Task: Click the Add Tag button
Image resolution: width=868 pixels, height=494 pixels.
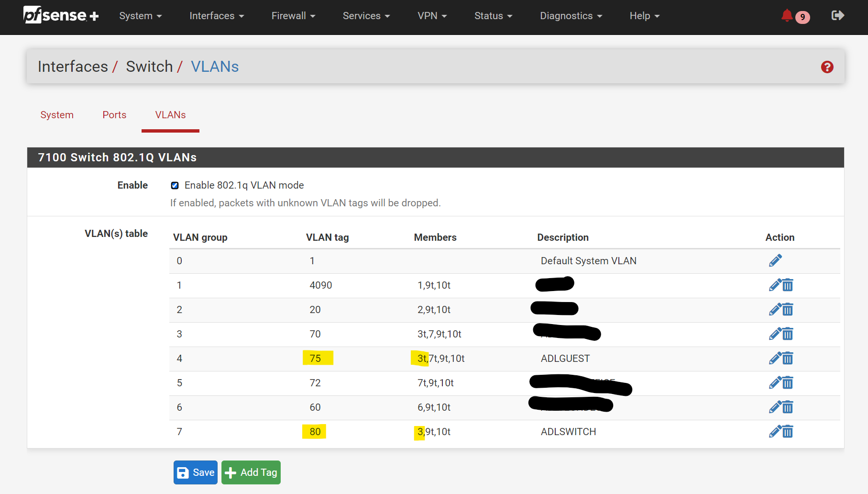Action: 251,472
